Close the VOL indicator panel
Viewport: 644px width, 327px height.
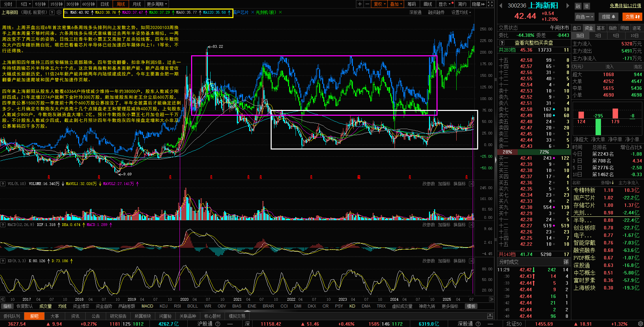pyautogui.click(x=471, y=184)
